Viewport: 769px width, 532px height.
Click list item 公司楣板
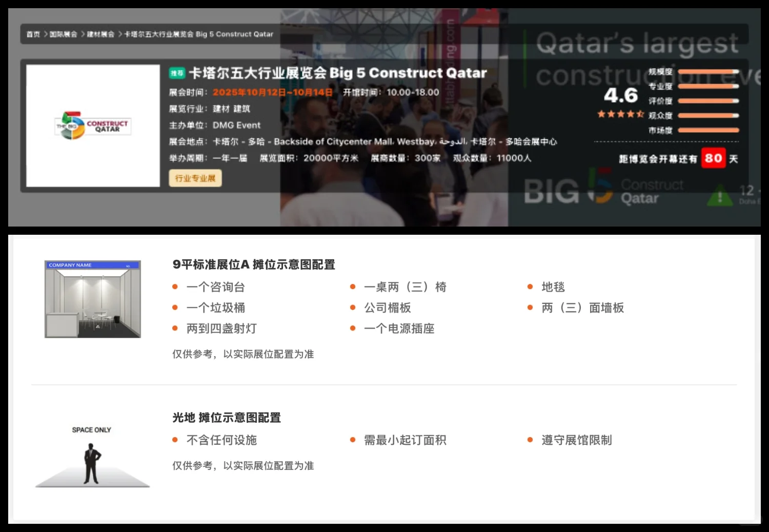coord(388,308)
